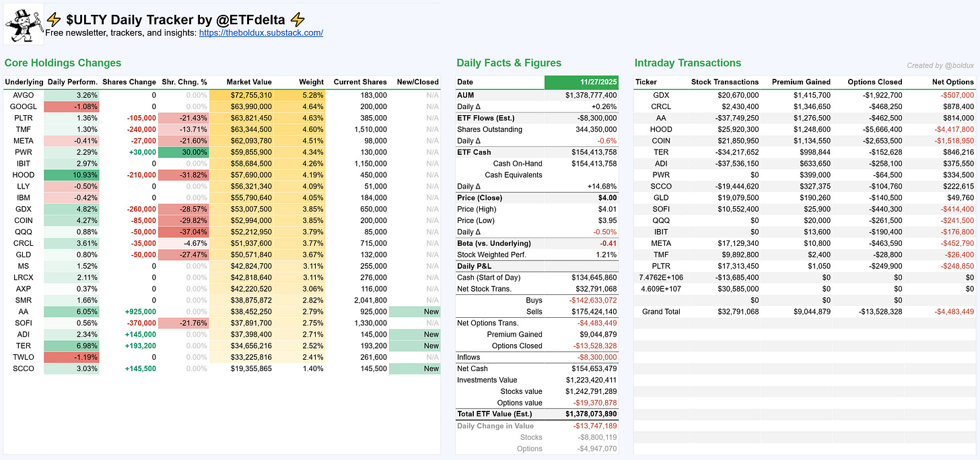
Task: Click the Premium Gained column header
Action: tap(801, 82)
